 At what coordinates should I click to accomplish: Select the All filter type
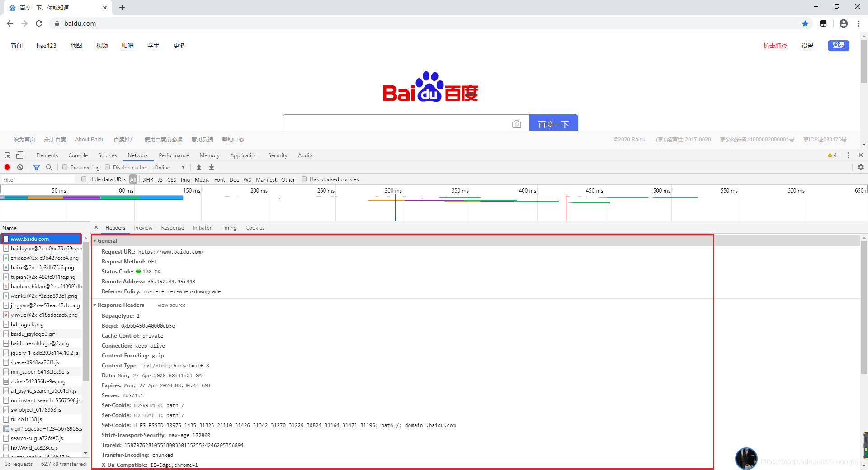(x=133, y=179)
